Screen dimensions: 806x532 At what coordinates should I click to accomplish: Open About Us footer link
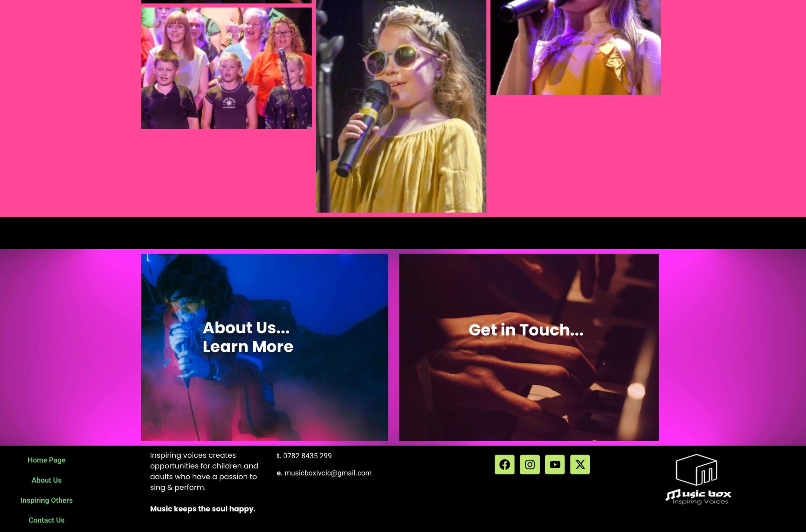47,480
